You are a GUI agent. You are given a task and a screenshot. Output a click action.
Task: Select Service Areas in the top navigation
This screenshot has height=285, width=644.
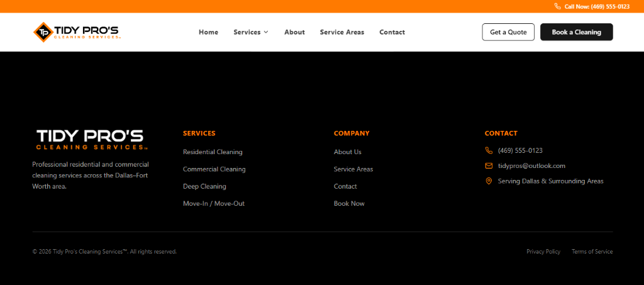tap(341, 32)
